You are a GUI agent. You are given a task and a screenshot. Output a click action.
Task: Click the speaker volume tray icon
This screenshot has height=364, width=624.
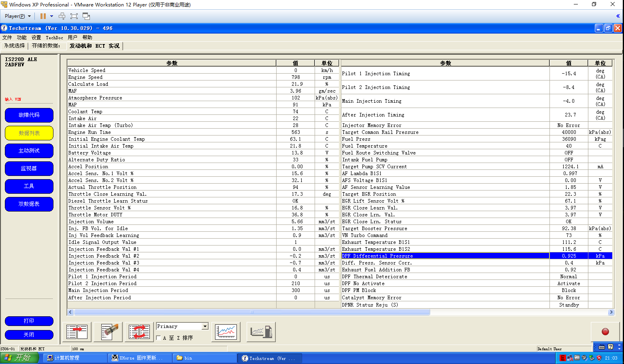pos(584,358)
